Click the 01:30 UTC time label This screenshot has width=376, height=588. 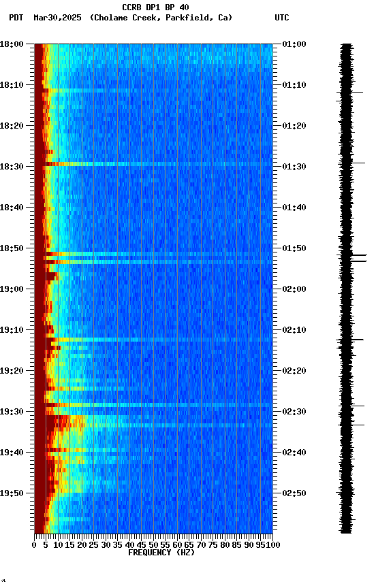tap(294, 167)
